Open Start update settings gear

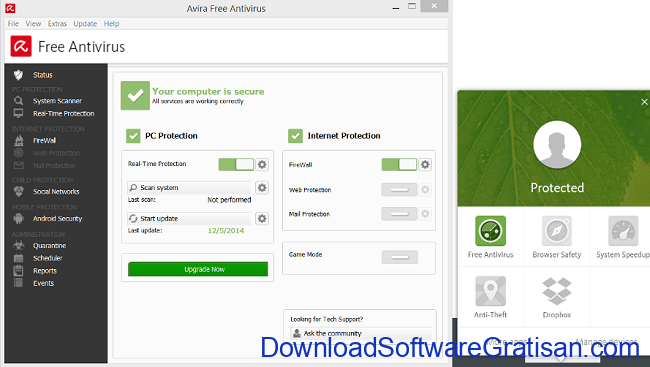(x=262, y=219)
